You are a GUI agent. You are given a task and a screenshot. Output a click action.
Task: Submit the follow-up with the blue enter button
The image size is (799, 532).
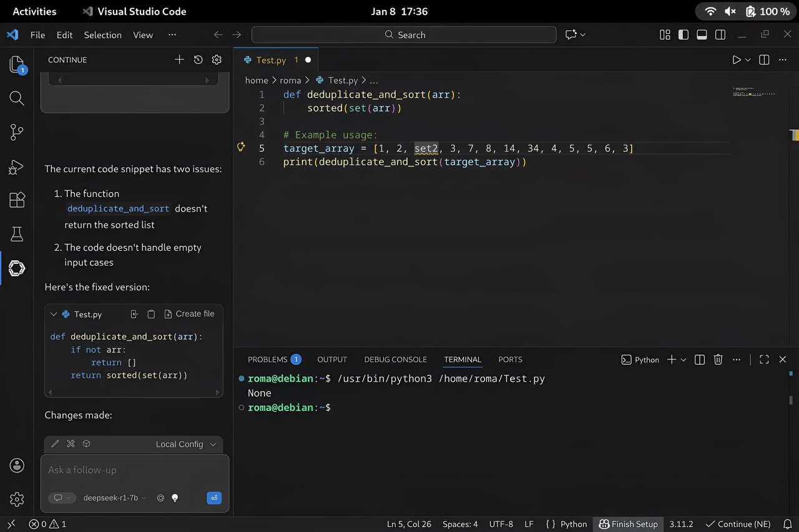[214, 498]
